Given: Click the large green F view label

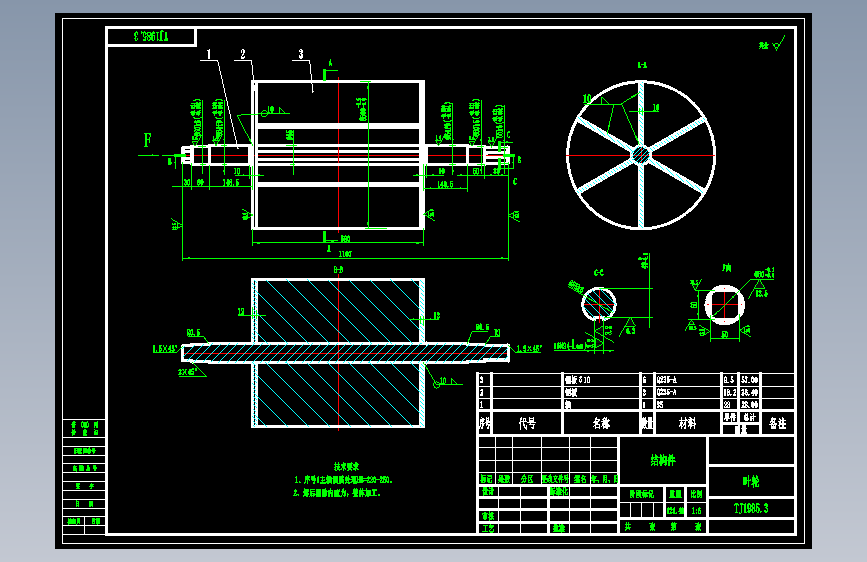Looking at the screenshot, I should (148, 140).
